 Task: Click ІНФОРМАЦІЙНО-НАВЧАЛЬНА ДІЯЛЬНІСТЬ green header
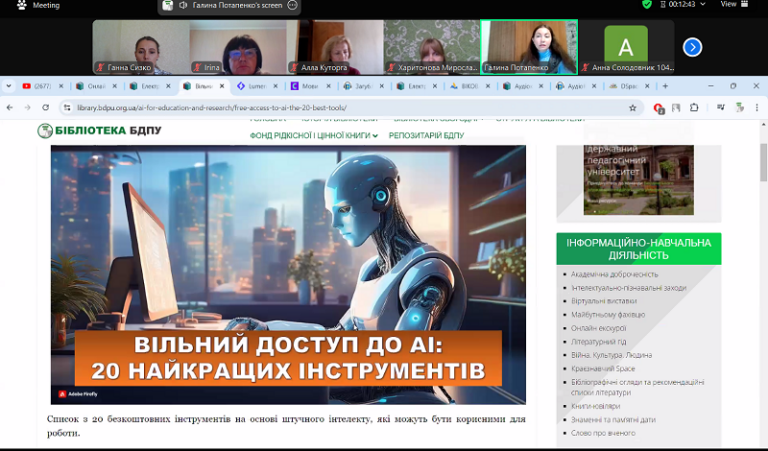pos(639,249)
